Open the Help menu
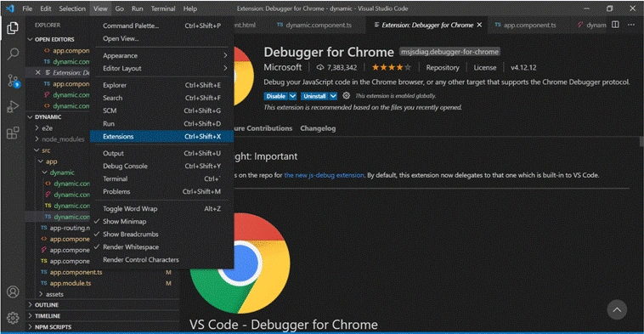Image resolution: width=644 pixels, height=334 pixels. tap(189, 8)
